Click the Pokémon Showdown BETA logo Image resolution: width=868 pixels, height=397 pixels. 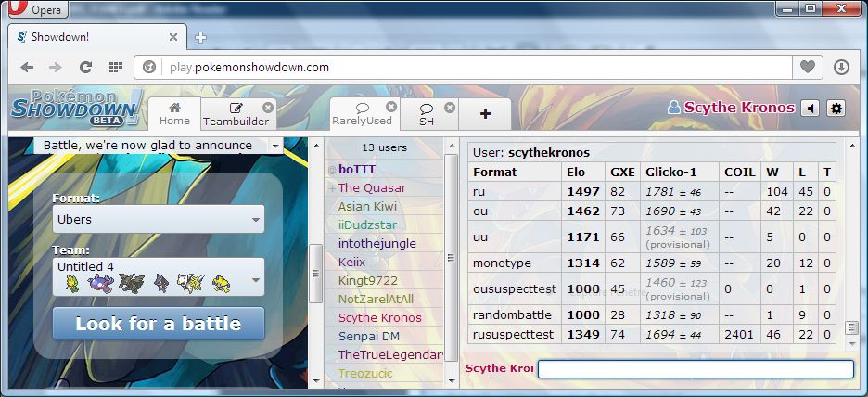[x=76, y=107]
